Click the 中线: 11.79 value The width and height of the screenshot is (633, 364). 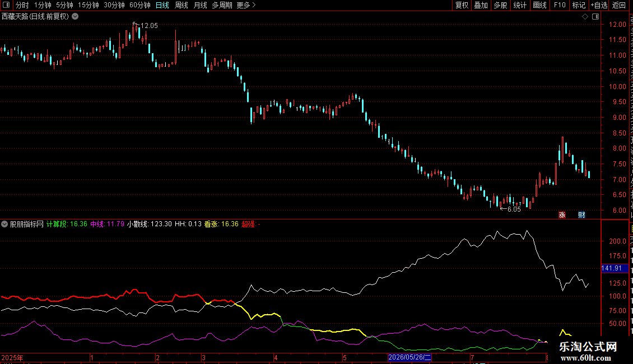[107, 224]
